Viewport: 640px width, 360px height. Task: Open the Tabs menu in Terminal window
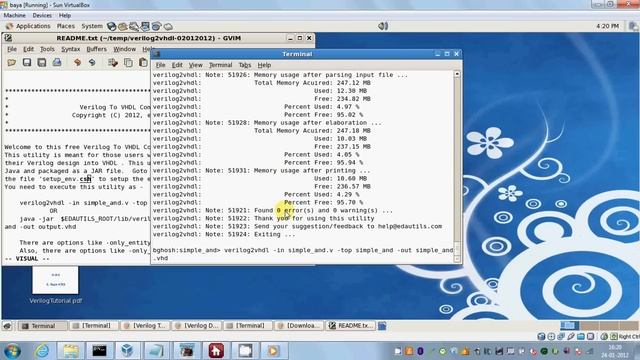pyautogui.click(x=244, y=65)
